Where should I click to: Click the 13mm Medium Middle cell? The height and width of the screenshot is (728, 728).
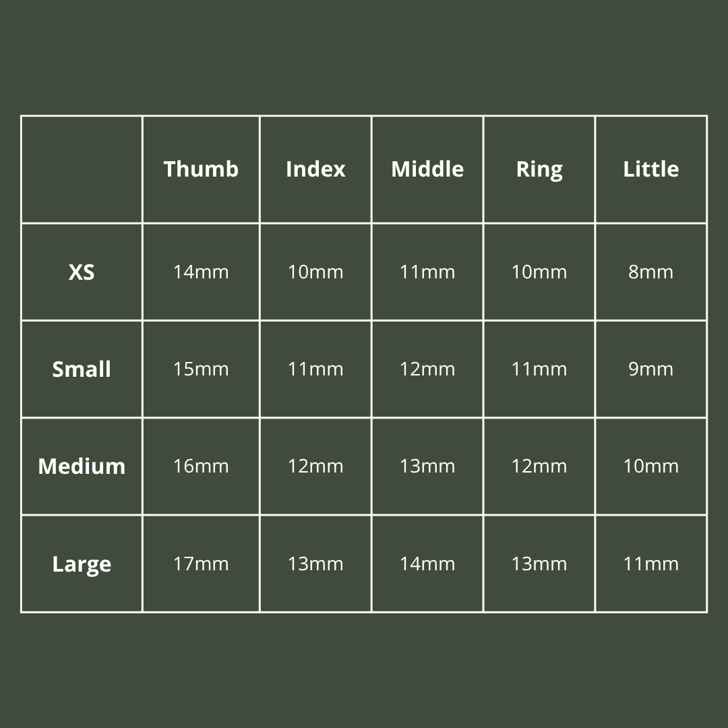[427, 466]
